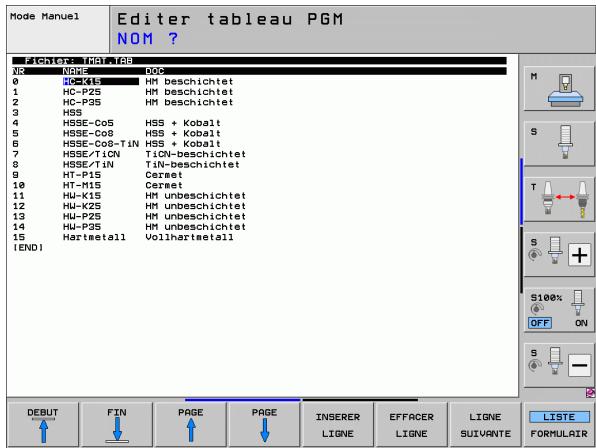Toggle the LISTE FORMULAIR view softkey

(559, 425)
